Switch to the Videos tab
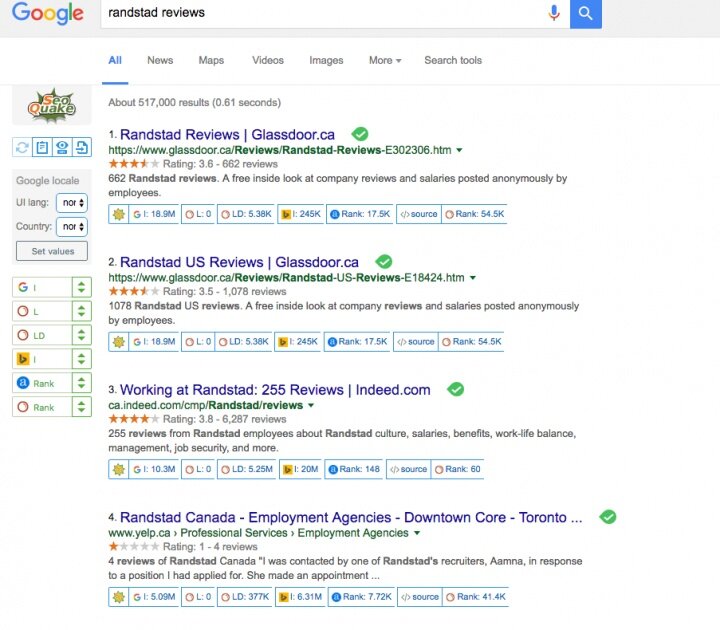720x630 pixels. 268,60
